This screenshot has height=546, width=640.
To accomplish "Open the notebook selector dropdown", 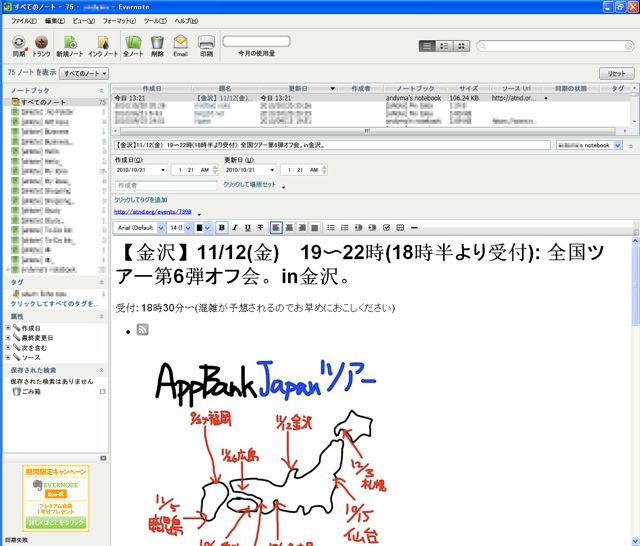I will pyautogui.click(x=618, y=145).
